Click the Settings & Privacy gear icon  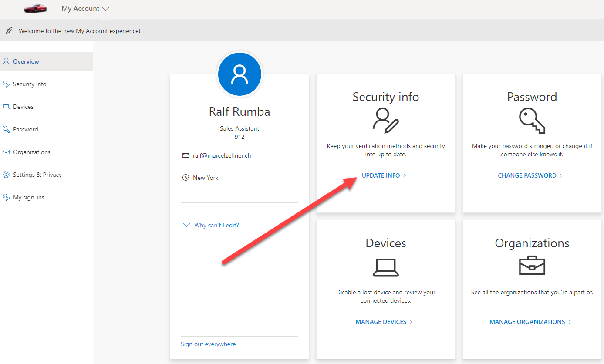6,175
